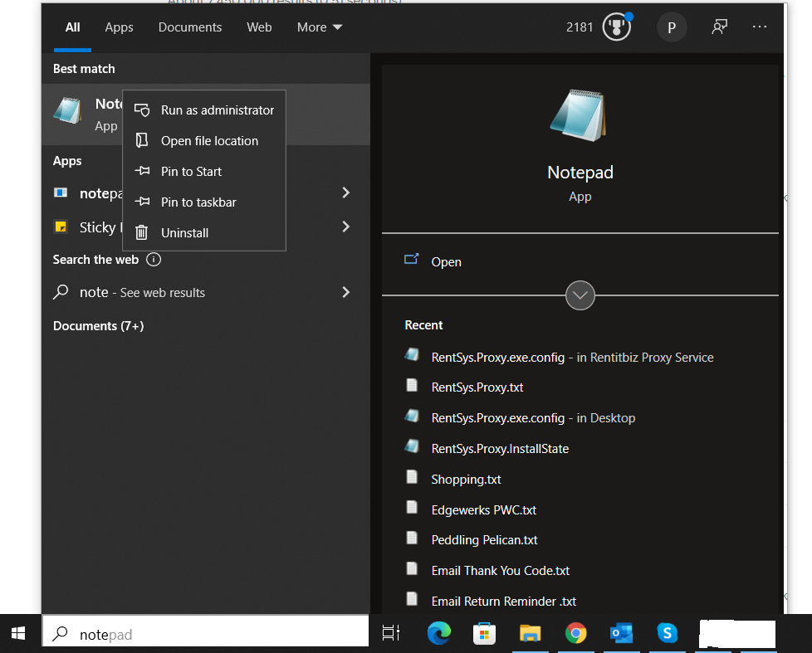This screenshot has height=653, width=812.
Task: Click the search feedback person icon
Action: 719,27
